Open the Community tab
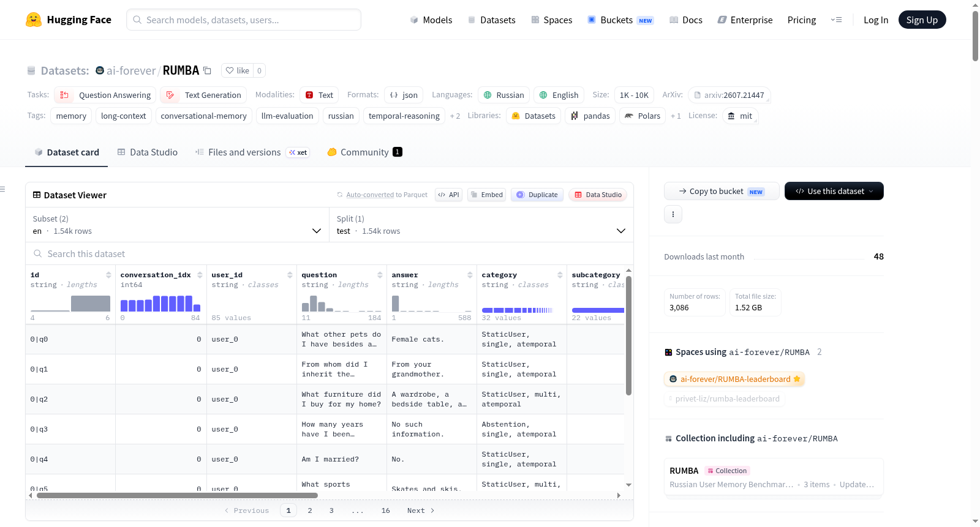 365,152
